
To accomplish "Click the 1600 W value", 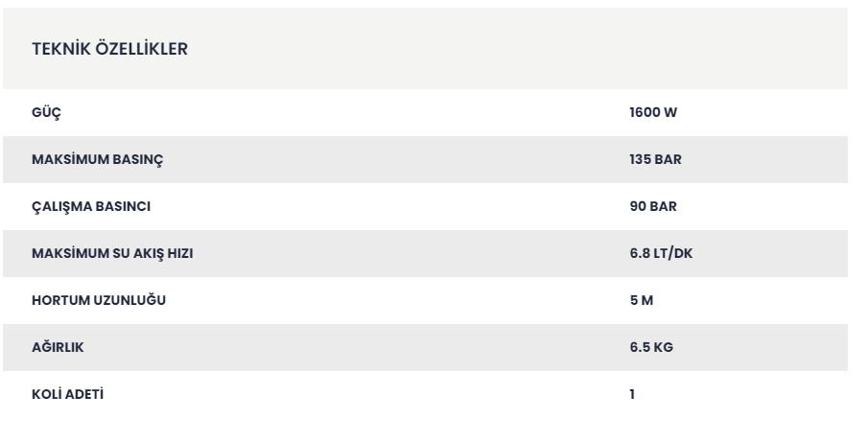I will click(x=653, y=112).
